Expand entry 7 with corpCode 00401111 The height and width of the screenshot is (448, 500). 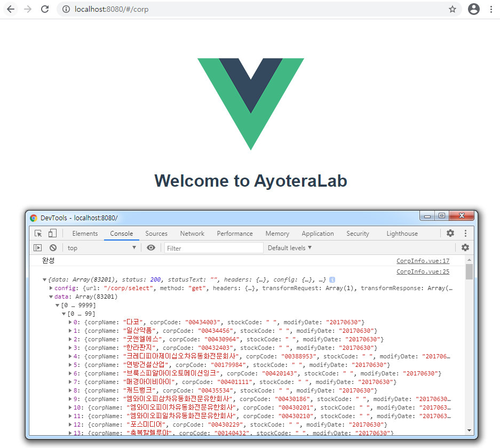70,382
